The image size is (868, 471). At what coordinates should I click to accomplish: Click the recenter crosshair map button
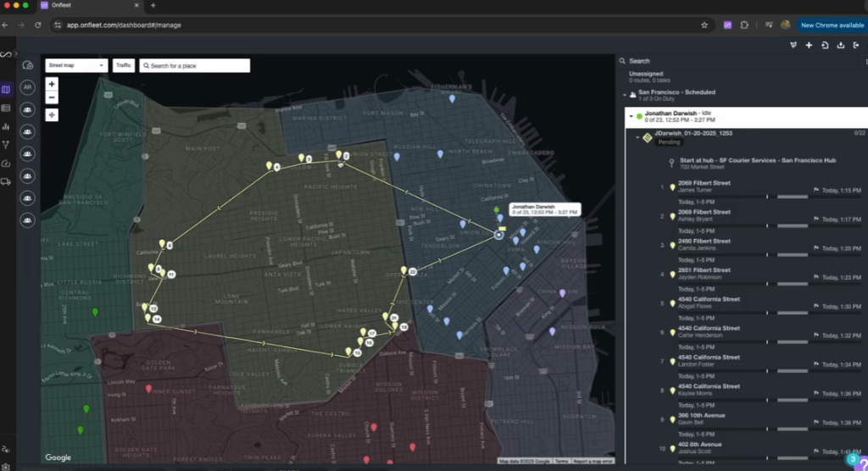click(52, 115)
